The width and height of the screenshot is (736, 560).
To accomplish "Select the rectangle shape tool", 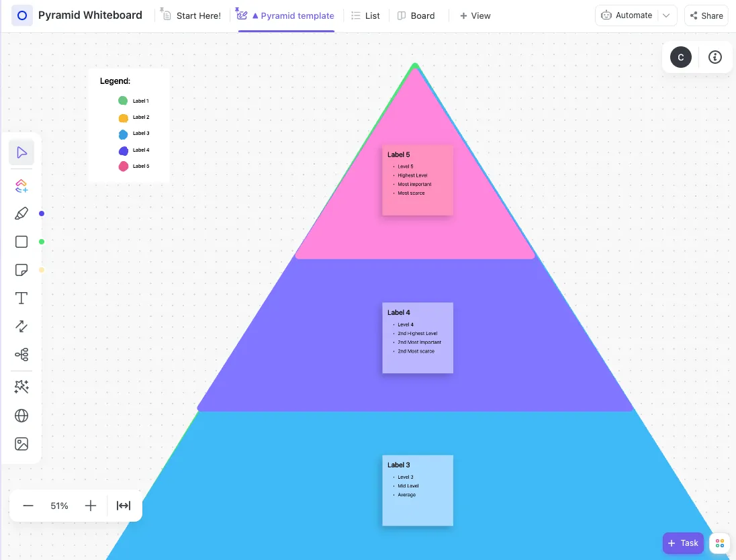I will [x=21, y=242].
